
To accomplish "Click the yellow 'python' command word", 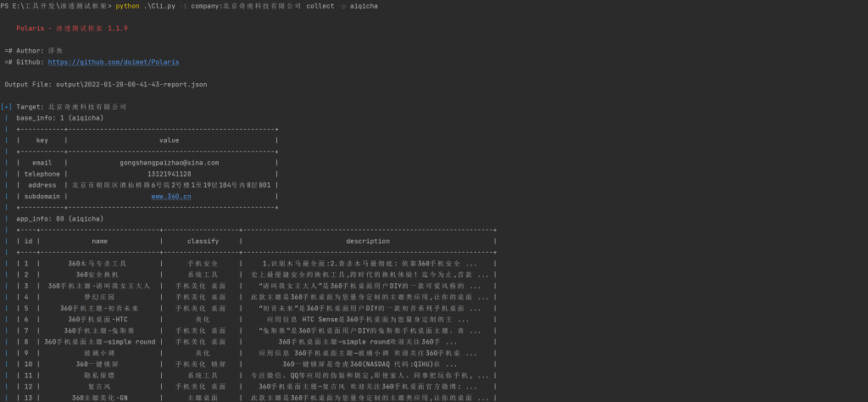I will click(127, 6).
